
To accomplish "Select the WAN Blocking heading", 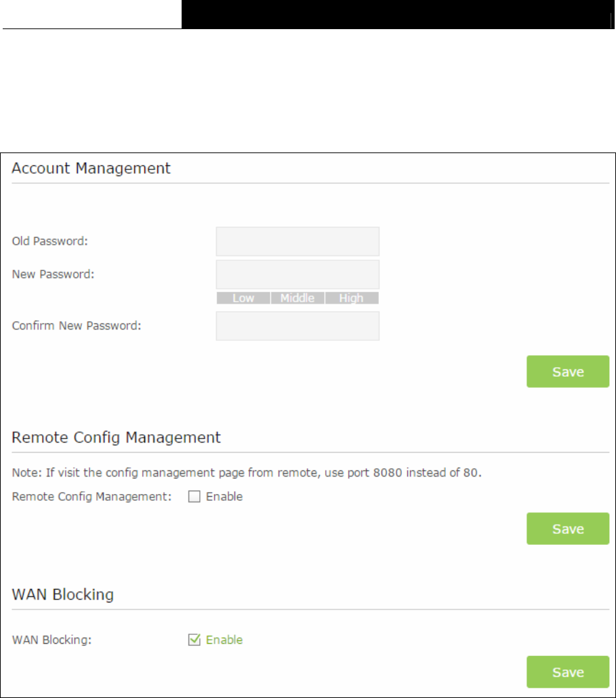I will point(63,595).
